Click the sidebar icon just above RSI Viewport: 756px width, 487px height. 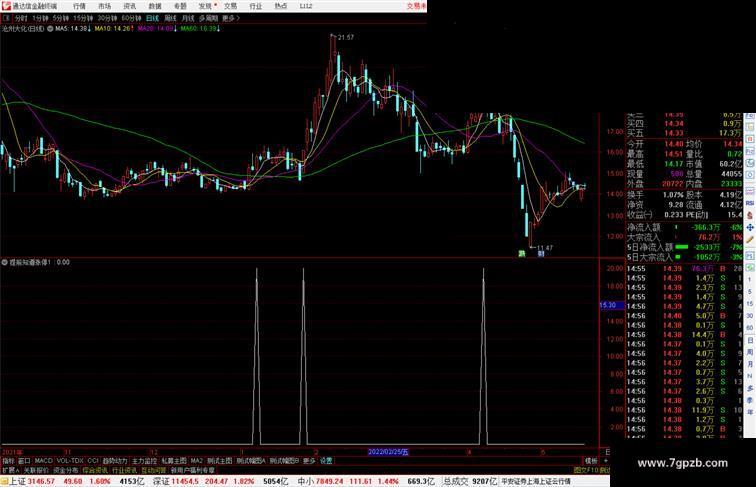point(750,191)
